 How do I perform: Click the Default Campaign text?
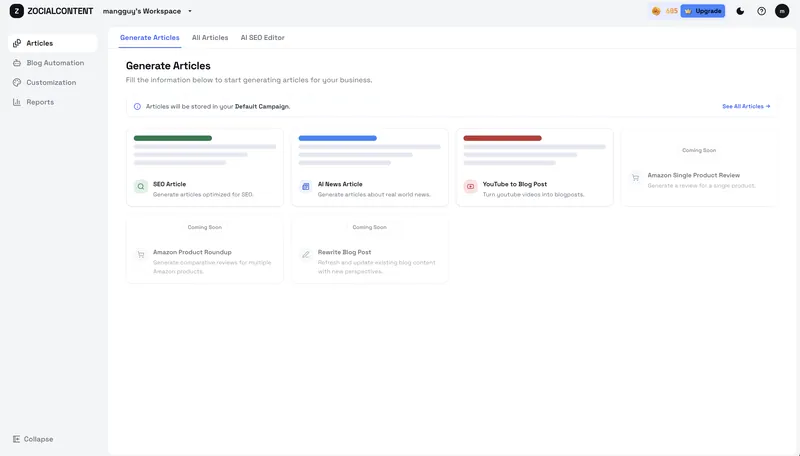click(262, 107)
